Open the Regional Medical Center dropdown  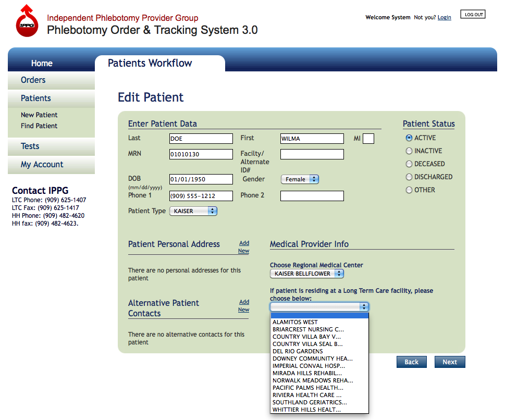pyautogui.click(x=307, y=274)
